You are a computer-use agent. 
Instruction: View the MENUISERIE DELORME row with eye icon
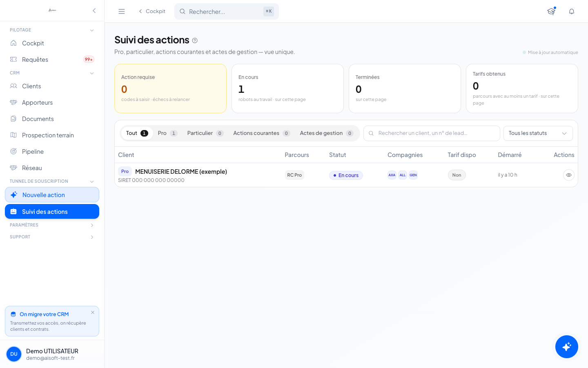pos(569,175)
